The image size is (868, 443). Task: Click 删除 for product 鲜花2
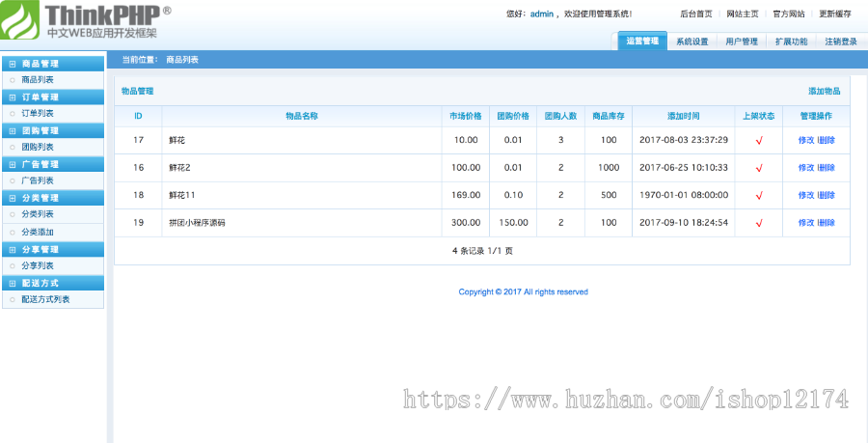pos(827,167)
